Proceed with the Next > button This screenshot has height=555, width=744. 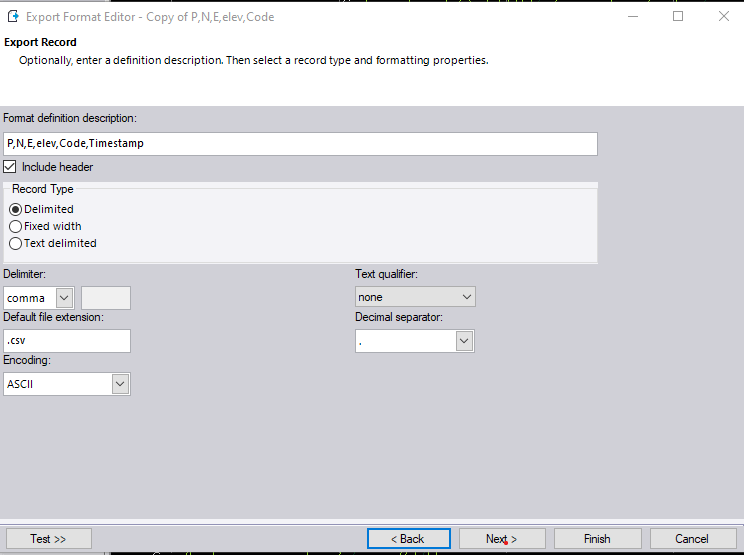click(x=502, y=539)
